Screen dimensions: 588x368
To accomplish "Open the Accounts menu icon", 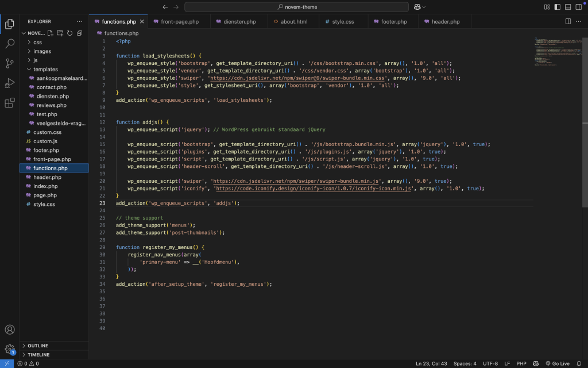I will click(x=10, y=329).
